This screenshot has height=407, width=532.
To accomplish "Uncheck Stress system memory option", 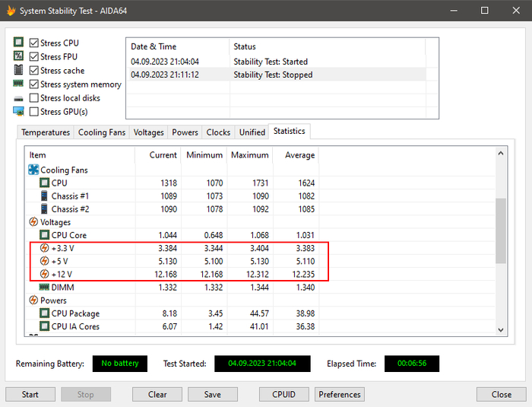I will (34, 84).
